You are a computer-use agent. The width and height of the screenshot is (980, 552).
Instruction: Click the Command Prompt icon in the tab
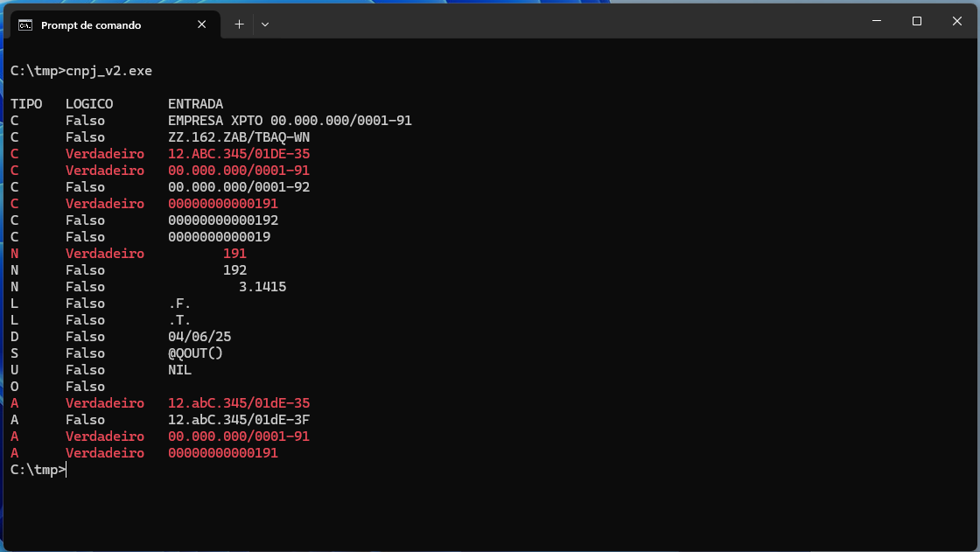pyautogui.click(x=25, y=24)
